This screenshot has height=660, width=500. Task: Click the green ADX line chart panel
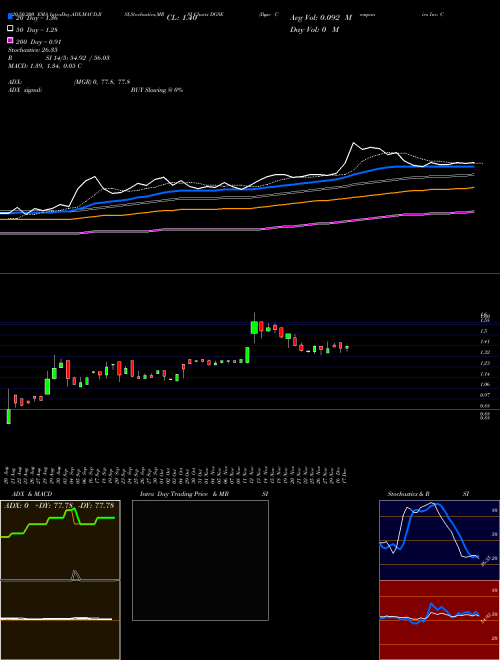coord(60,540)
